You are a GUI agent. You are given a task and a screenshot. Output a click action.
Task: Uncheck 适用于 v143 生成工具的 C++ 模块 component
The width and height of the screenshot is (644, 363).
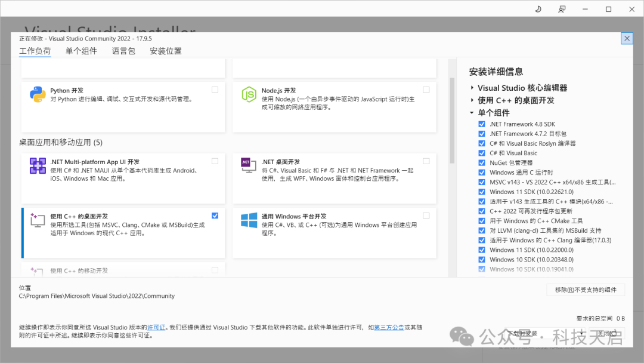click(482, 202)
